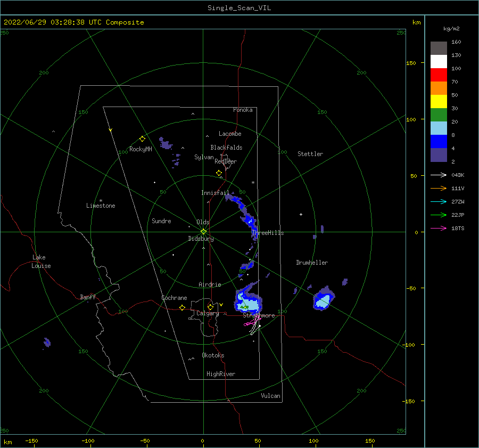Click the Single_Scan_VIL title
Image resolution: width=479 pixels, height=448 pixels.
click(x=239, y=8)
